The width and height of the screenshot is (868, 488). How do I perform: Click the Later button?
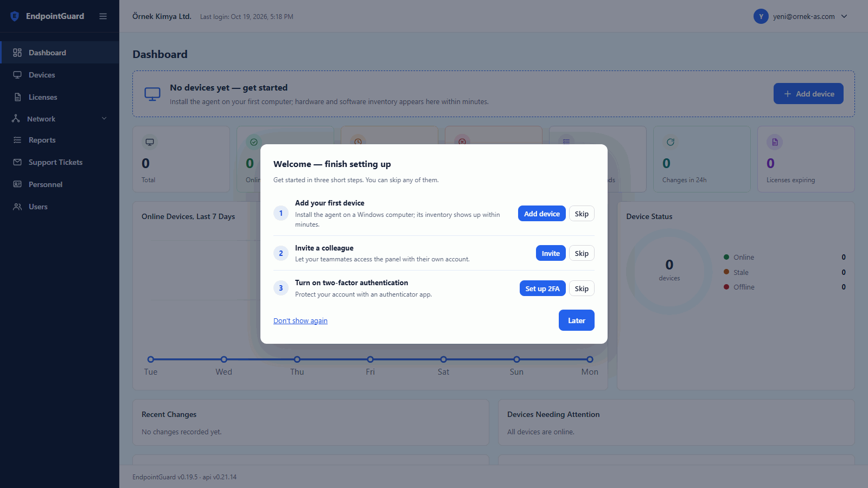pyautogui.click(x=577, y=320)
